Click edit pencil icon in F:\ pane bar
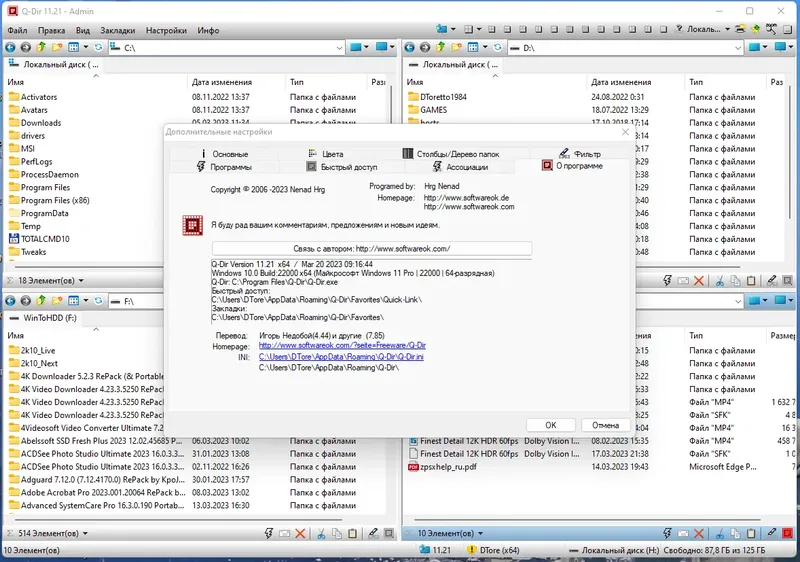The height and width of the screenshot is (562, 800). 373,533
